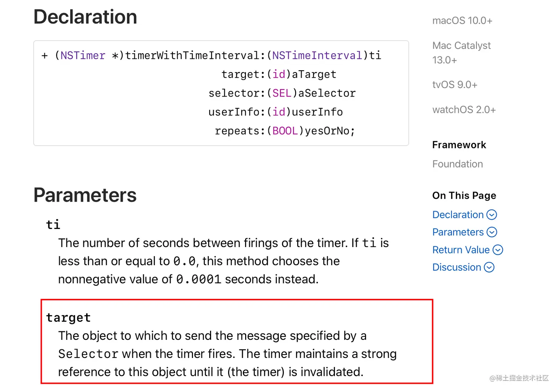Open the NSTimeInterval type link

[317, 55]
